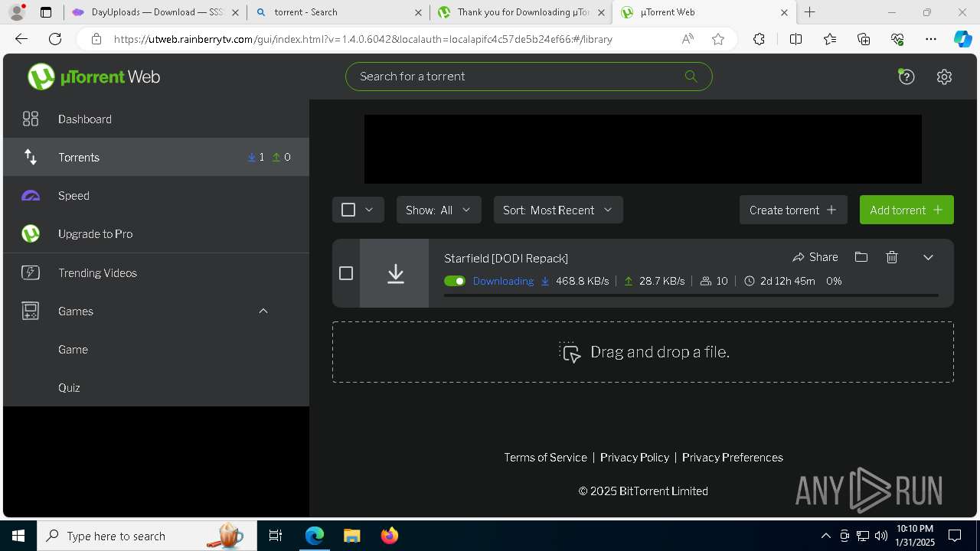Open the Quiz item under Games
The height and width of the screenshot is (551, 980).
[x=156, y=387]
